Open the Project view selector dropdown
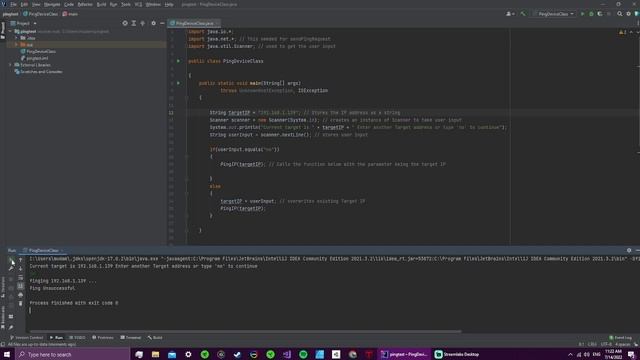 click(x=24, y=23)
